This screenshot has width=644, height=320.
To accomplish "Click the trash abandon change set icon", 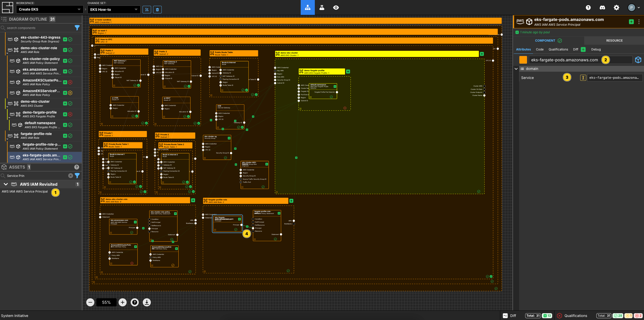I will coord(157,10).
